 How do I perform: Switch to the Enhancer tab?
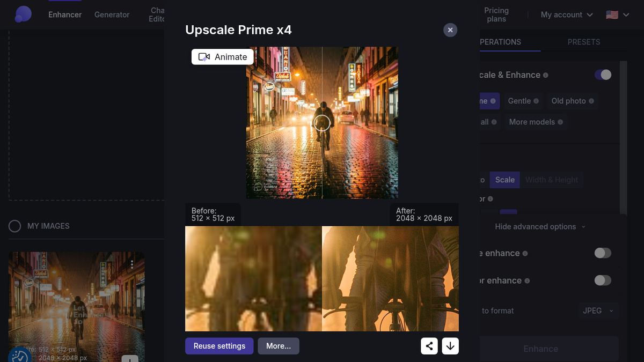tap(65, 14)
